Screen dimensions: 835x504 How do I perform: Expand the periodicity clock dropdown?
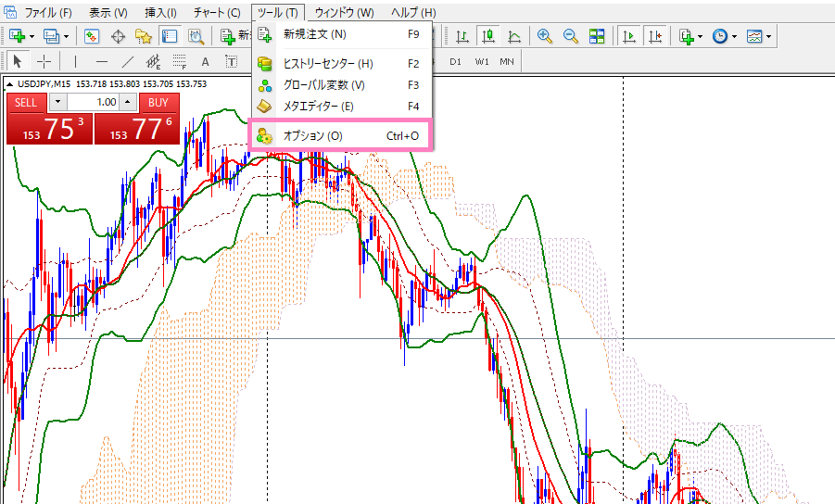pos(735,36)
